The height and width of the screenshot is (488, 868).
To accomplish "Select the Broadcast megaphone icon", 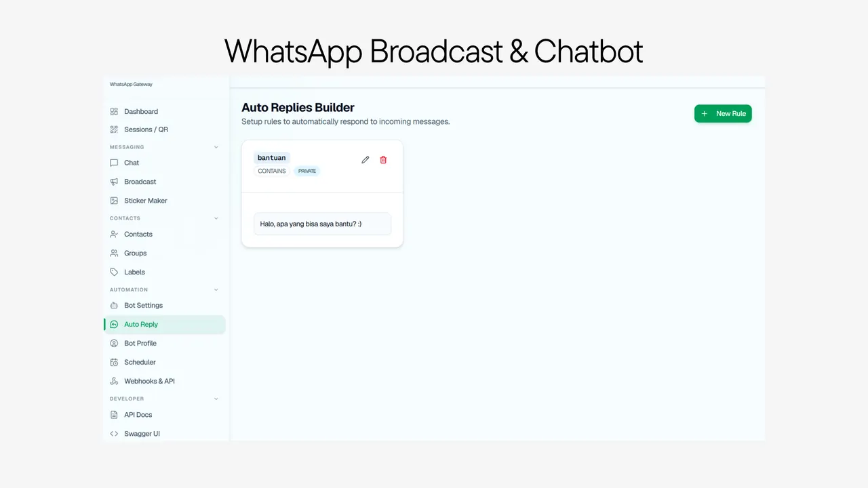I will 114,182.
